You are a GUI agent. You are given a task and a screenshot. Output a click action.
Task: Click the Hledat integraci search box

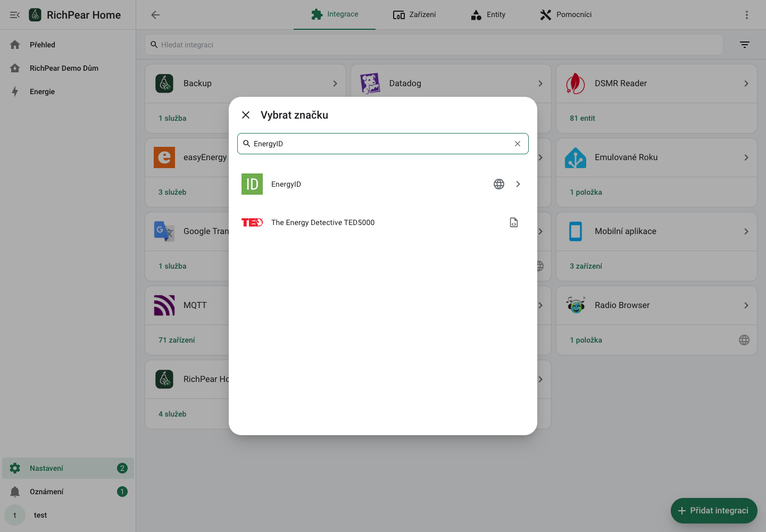click(434, 45)
